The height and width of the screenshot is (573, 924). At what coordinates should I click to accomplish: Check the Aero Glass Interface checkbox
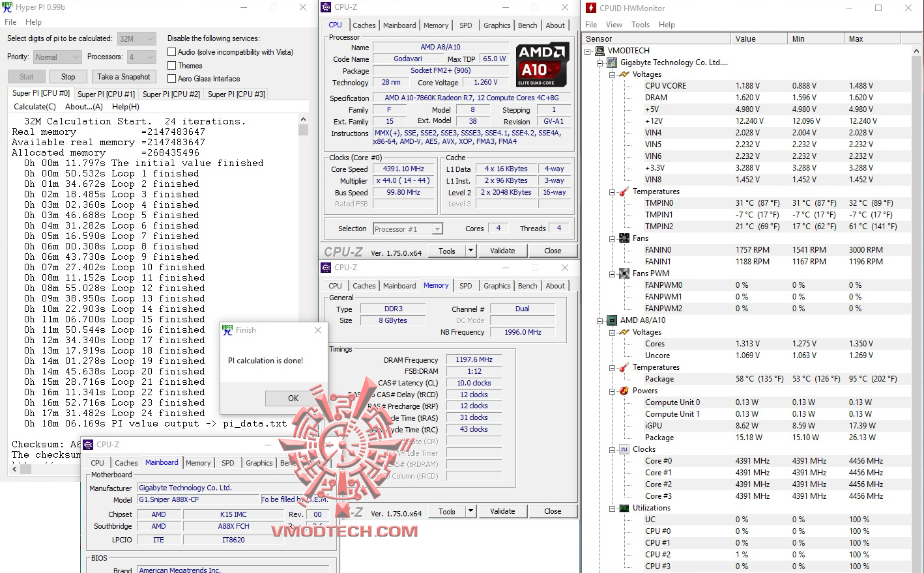click(172, 79)
